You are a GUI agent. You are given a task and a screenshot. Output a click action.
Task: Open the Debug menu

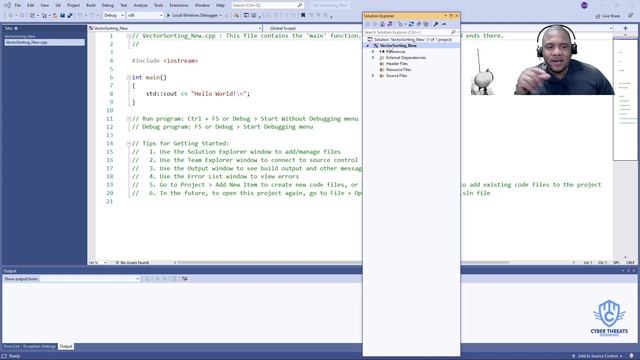coord(108,5)
